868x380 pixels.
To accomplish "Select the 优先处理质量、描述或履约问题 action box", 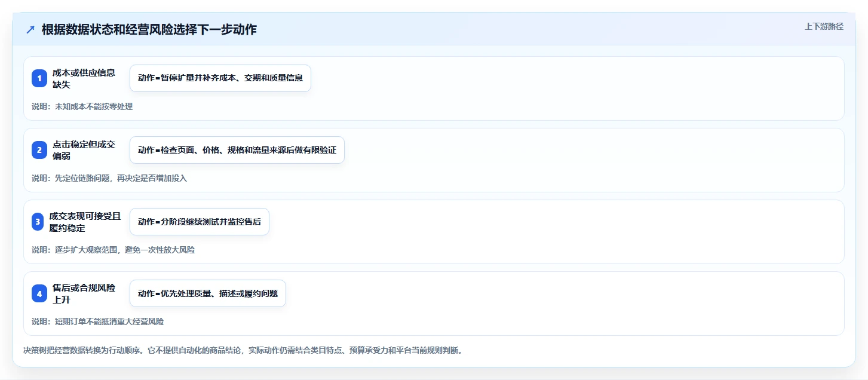I will 208,293.
